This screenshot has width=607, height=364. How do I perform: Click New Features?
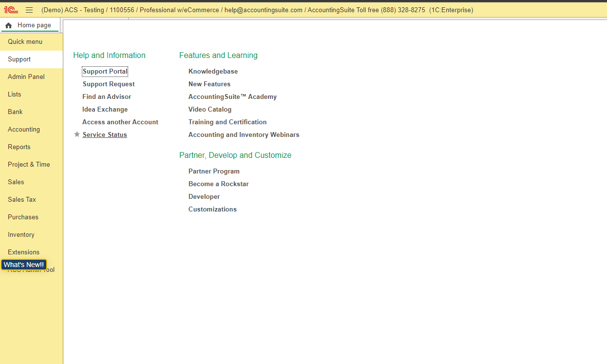[209, 84]
